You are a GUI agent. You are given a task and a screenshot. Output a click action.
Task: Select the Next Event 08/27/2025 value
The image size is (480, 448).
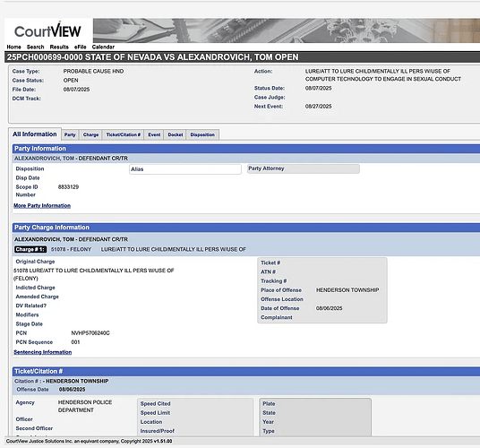coord(319,107)
